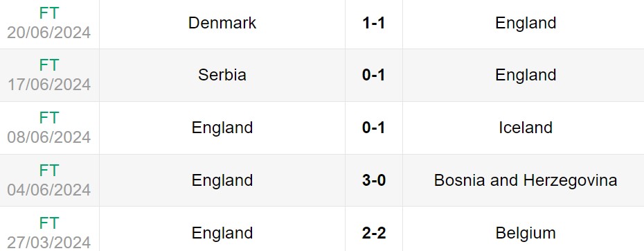Select the Serbia team name
The height and width of the screenshot is (251, 644).
[222, 75]
